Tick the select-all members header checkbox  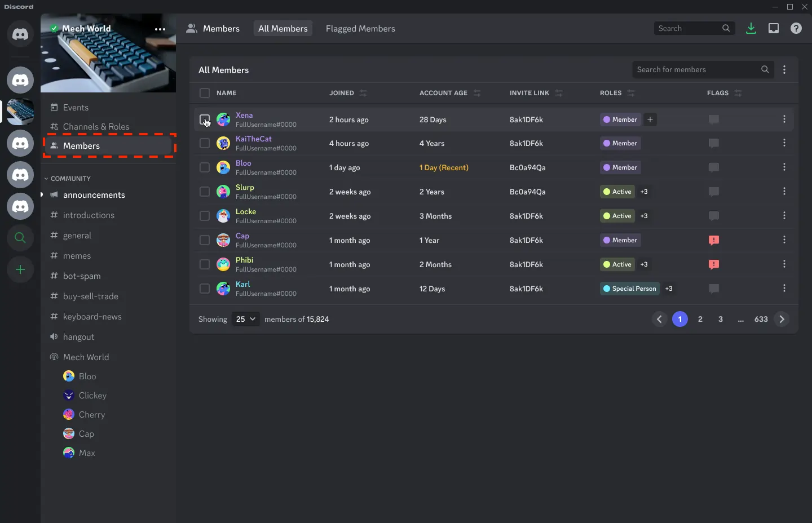pos(205,93)
